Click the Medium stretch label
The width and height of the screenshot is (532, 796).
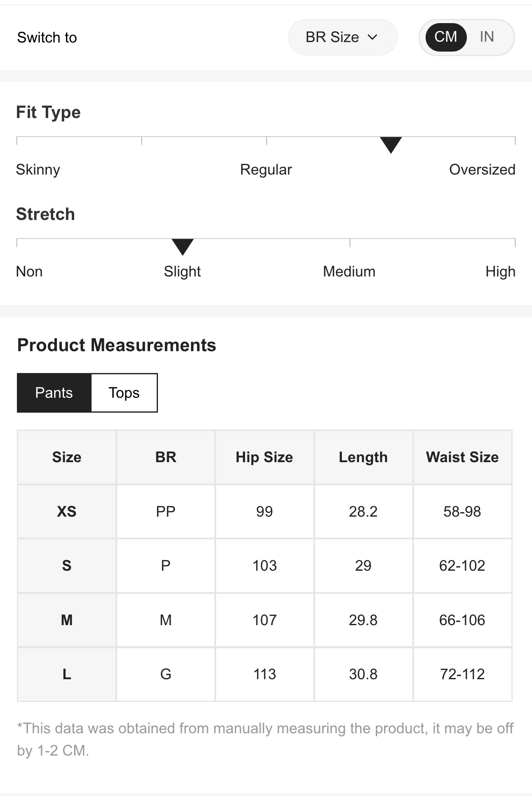(x=349, y=272)
